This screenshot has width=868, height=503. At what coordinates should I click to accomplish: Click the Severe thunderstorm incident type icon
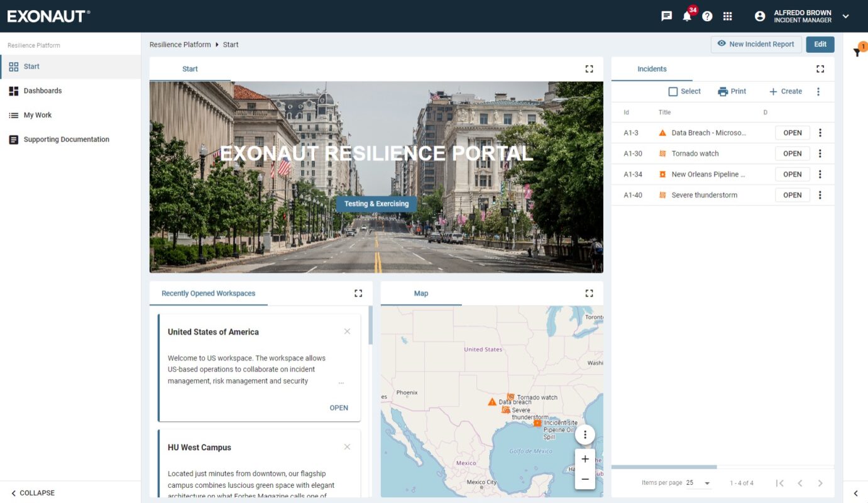[x=662, y=195]
